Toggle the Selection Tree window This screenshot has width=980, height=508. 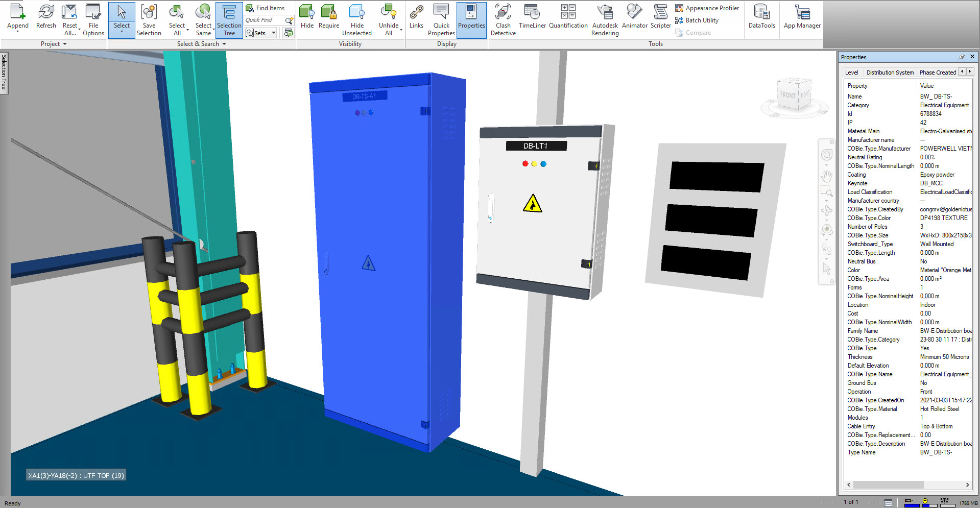coord(229,20)
